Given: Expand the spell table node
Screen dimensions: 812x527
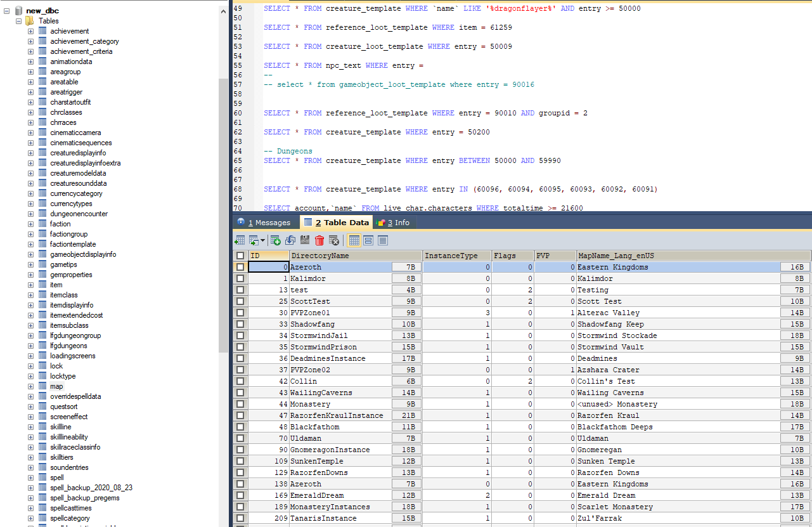Looking at the screenshot, I should click(30, 478).
